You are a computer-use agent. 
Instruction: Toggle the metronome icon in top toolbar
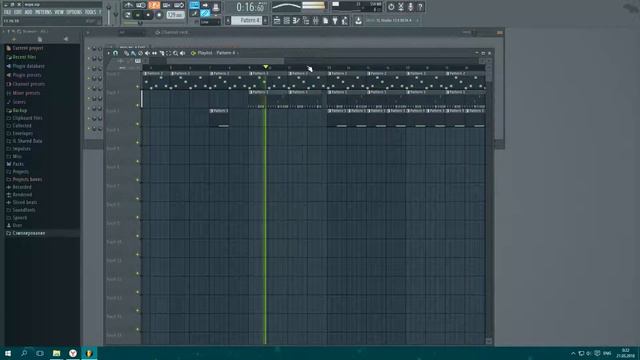click(x=128, y=5)
